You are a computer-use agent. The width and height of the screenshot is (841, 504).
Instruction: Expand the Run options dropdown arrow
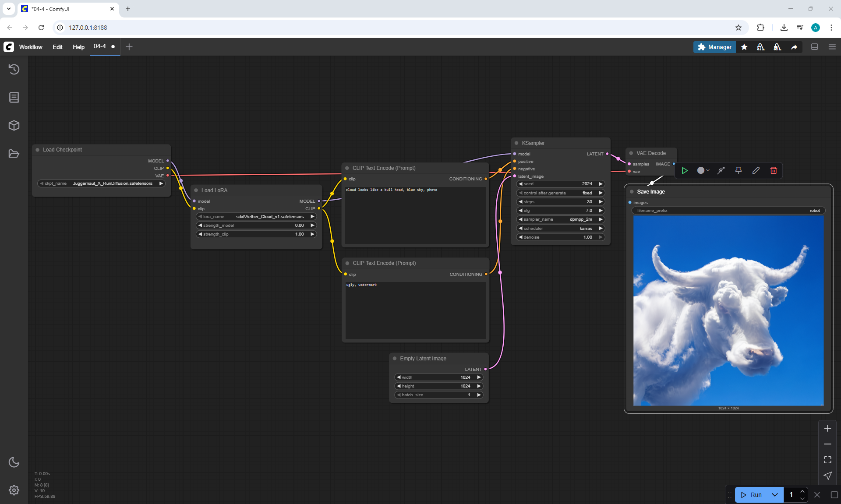775,495
